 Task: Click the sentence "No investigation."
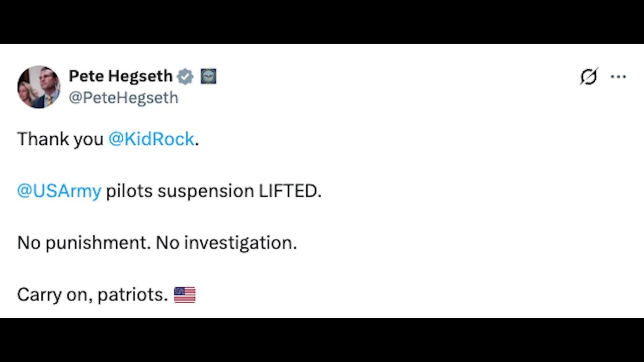(226, 243)
